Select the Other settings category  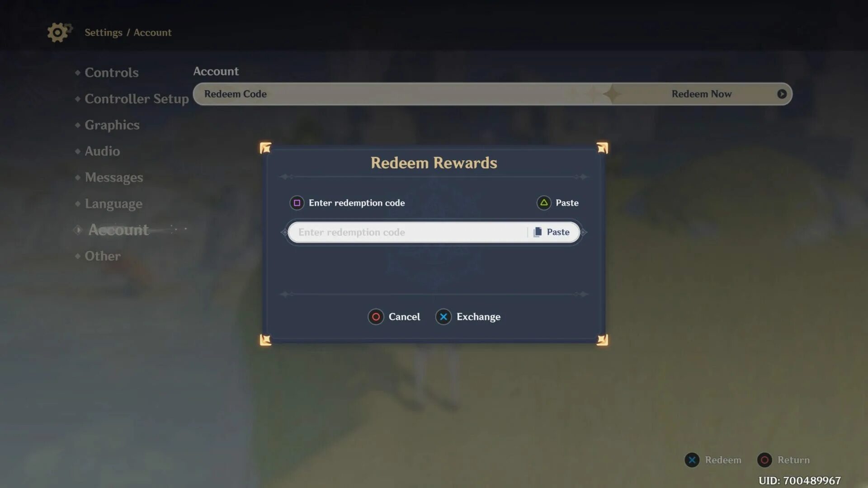[103, 256]
